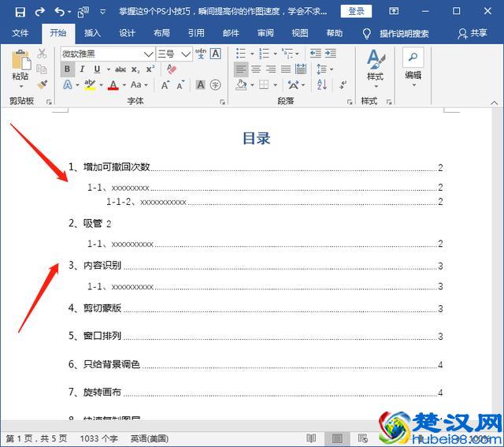Decrease font size with the shrink font icon
This screenshot has width=504, height=447.
pos(180,85)
